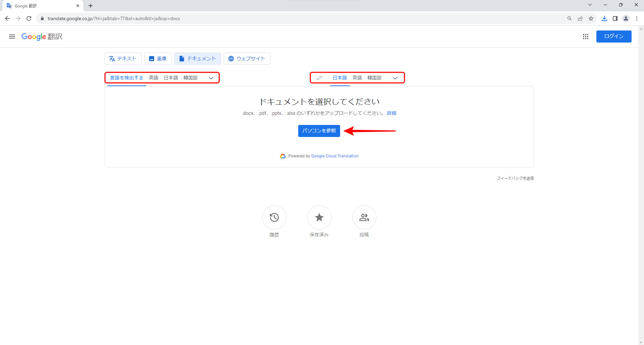Expand the target language list

pyautogui.click(x=395, y=78)
